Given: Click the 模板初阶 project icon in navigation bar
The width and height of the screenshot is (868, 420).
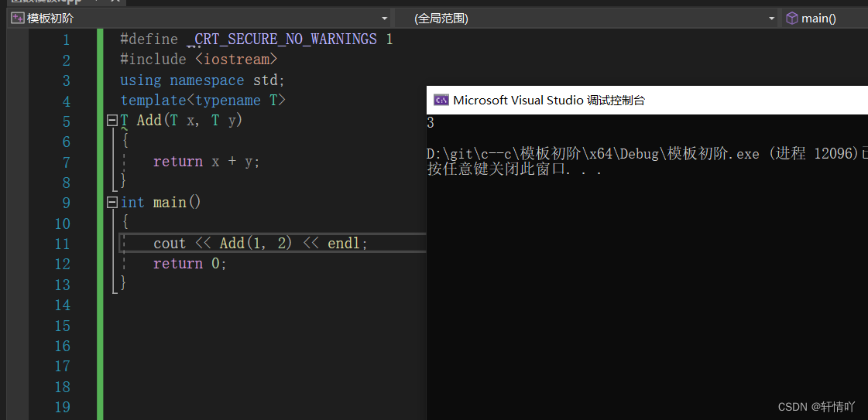Looking at the screenshot, I should coord(18,19).
